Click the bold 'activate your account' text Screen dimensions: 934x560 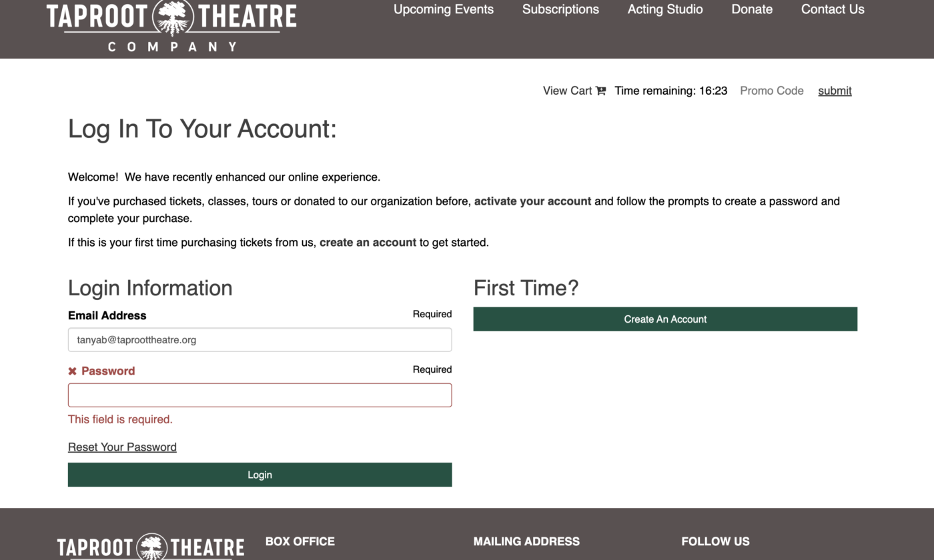[532, 201]
